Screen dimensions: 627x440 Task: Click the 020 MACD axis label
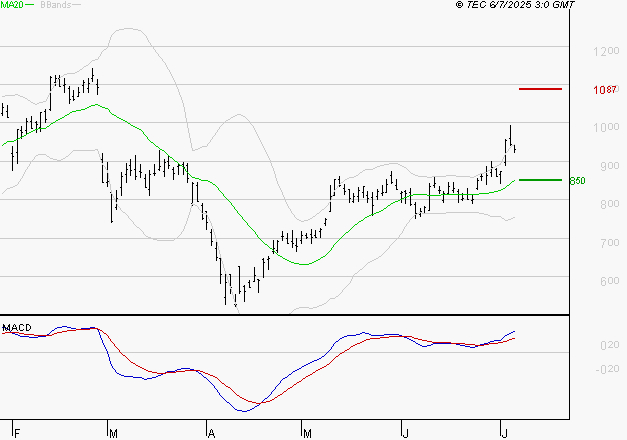(609, 345)
